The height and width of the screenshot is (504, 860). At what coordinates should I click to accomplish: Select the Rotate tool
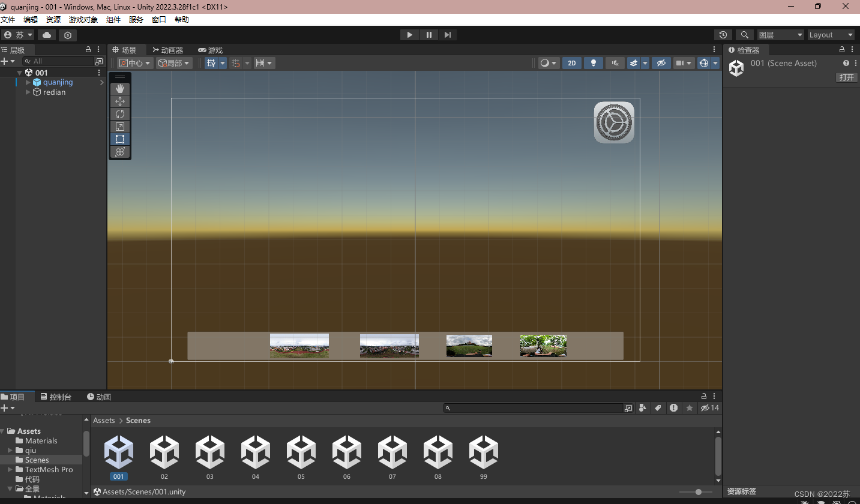(x=120, y=114)
